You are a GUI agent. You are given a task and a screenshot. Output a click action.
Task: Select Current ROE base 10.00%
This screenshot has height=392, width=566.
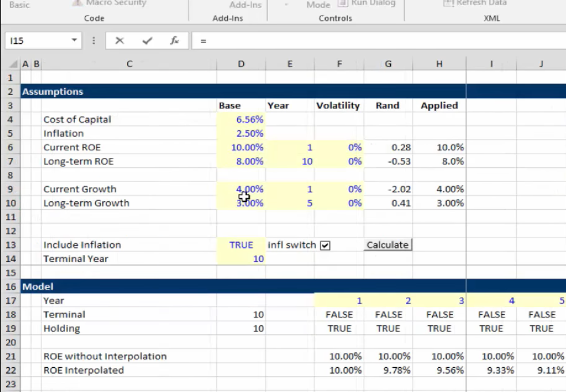coord(241,147)
